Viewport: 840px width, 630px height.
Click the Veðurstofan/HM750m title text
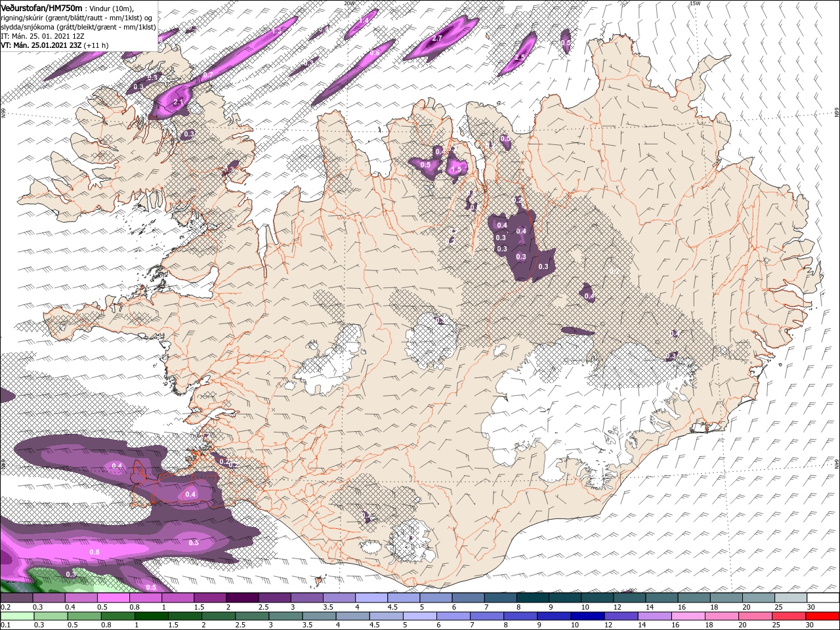click(41, 7)
